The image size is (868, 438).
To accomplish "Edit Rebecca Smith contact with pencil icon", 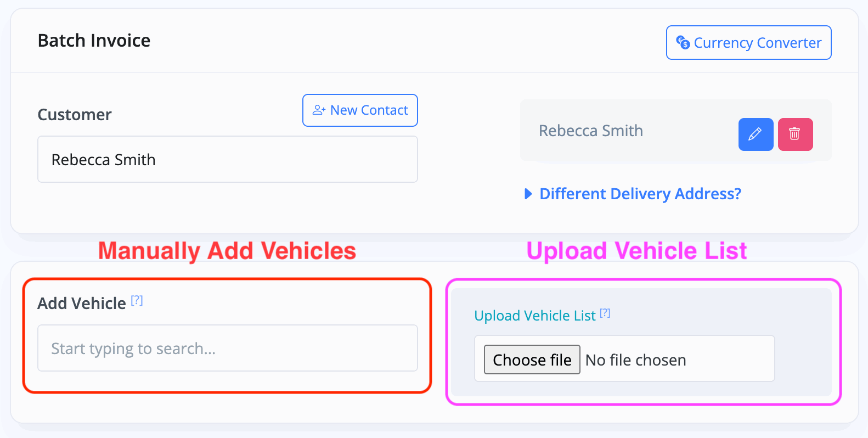I will point(756,134).
